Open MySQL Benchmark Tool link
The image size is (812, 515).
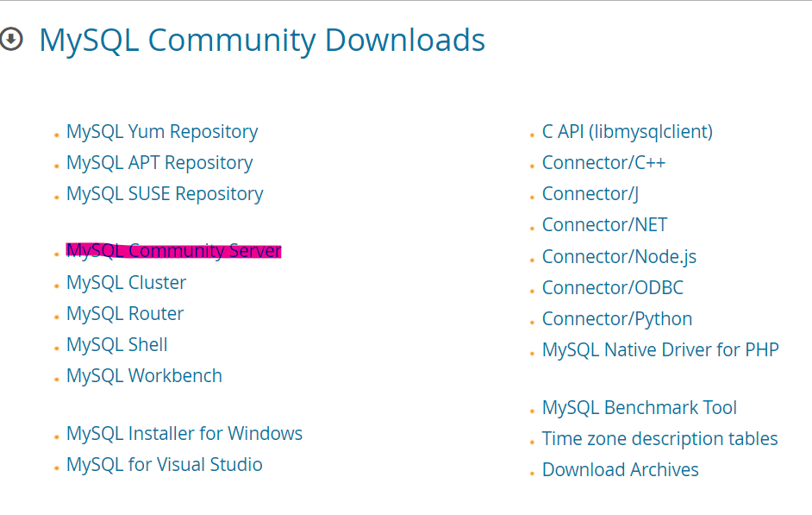[639, 408]
